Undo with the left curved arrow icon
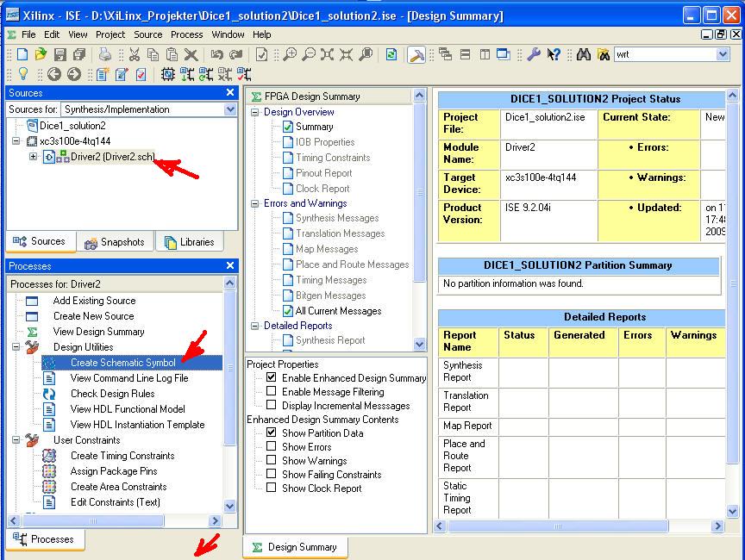This screenshot has height=560, width=745. pos(217,54)
